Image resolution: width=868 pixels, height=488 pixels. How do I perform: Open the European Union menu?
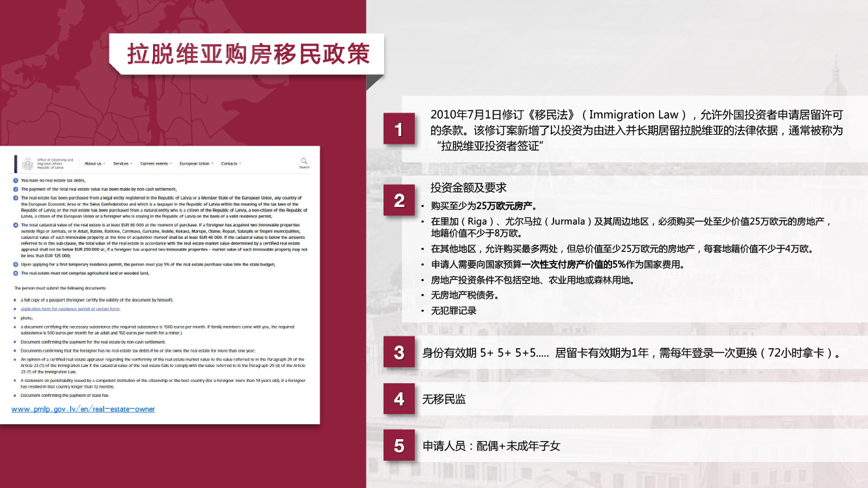pos(197,163)
